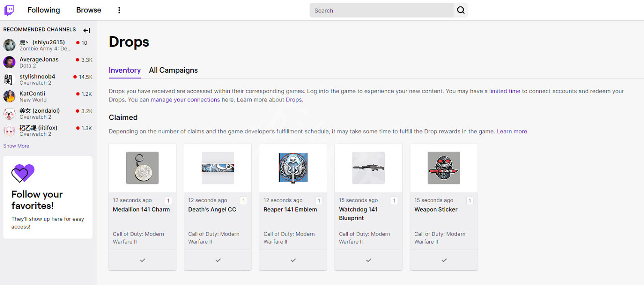Screen dimensions: 644x285
Task: Expand sidebar with Show More
Action: [16, 146]
